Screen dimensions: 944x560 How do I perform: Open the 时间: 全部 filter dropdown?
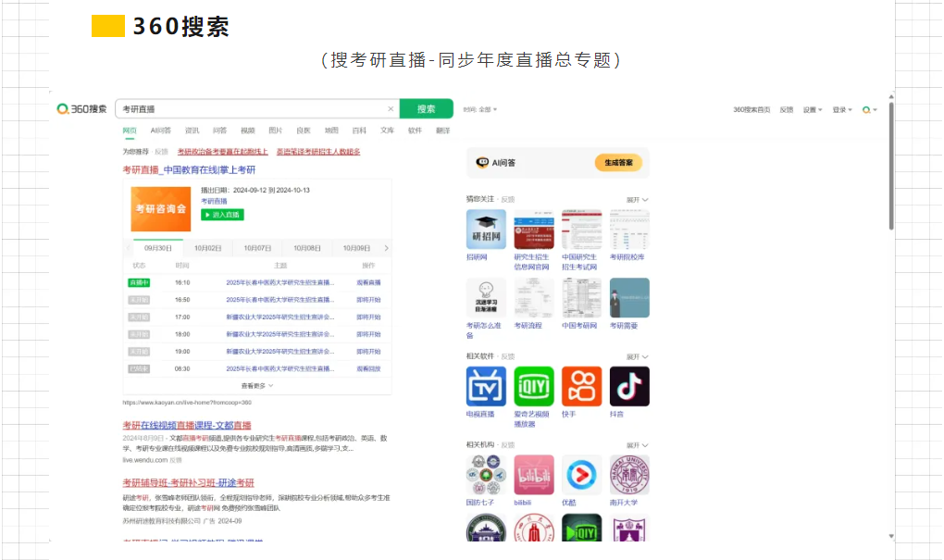coord(480,109)
